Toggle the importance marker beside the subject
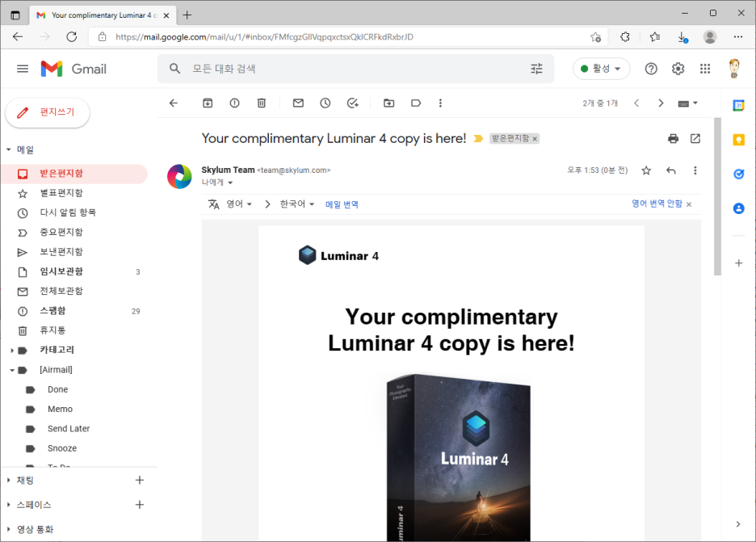 (478, 139)
